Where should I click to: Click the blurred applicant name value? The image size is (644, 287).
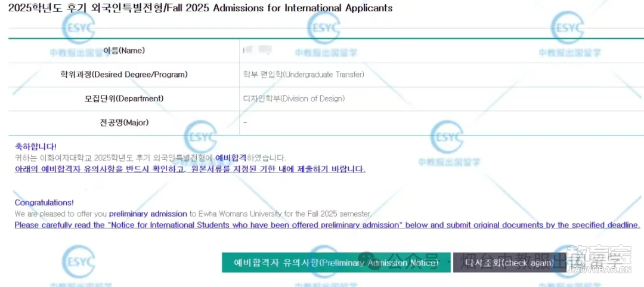pyautogui.click(x=258, y=51)
